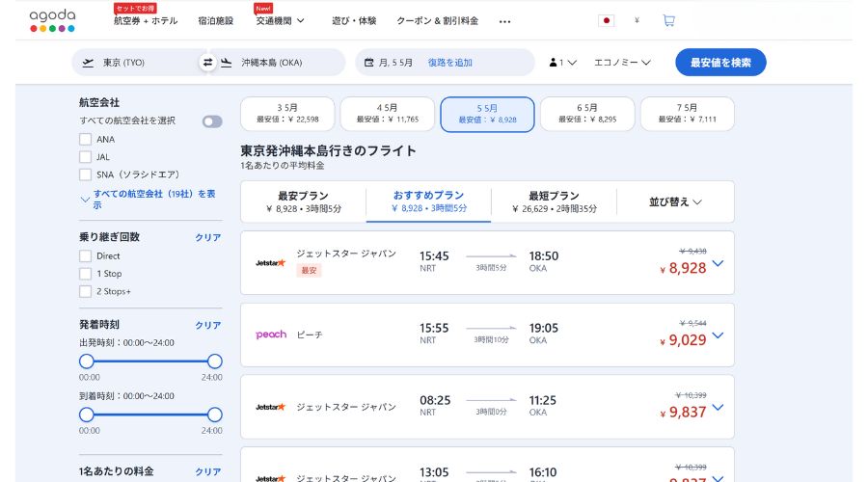Click the 復路を追加 return link
The width and height of the screenshot is (868, 482).
point(450,63)
